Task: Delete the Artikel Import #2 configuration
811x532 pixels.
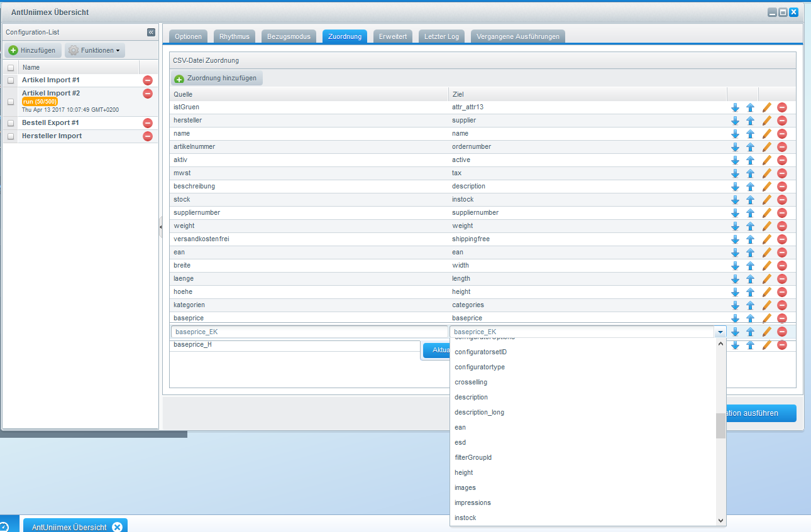Action: [x=148, y=94]
